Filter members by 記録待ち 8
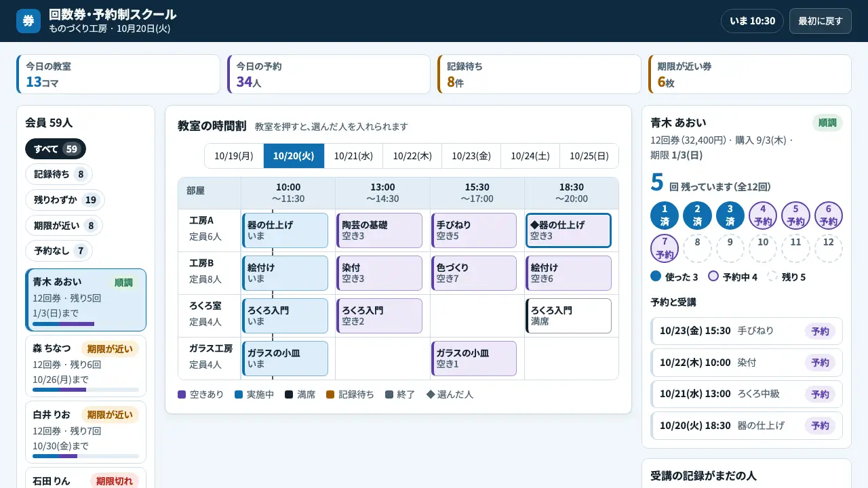This screenshot has width=868, height=488. pos(59,174)
